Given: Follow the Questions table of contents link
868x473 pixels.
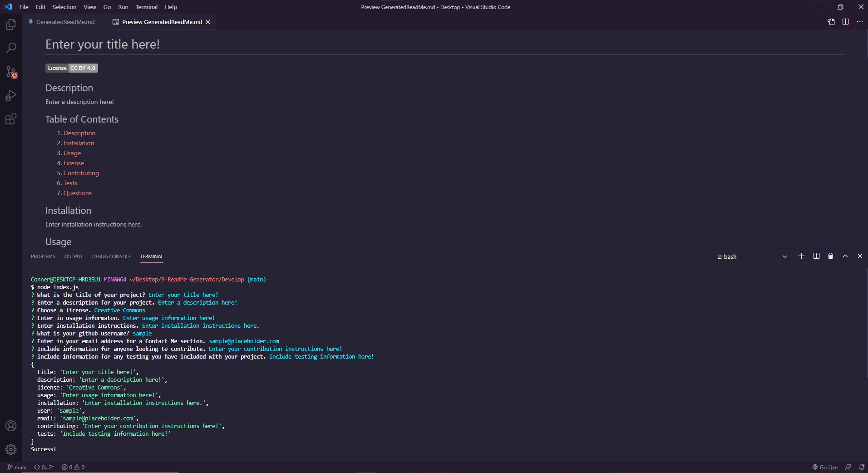Looking at the screenshot, I should (78, 193).
